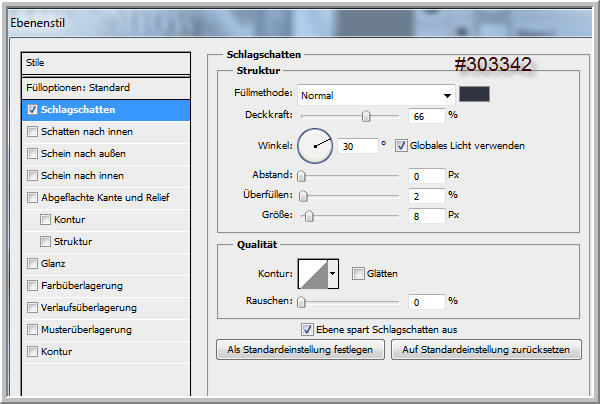
Task: Focus the Deckkraft value field showing 66
Action: [x=427, y=116]
